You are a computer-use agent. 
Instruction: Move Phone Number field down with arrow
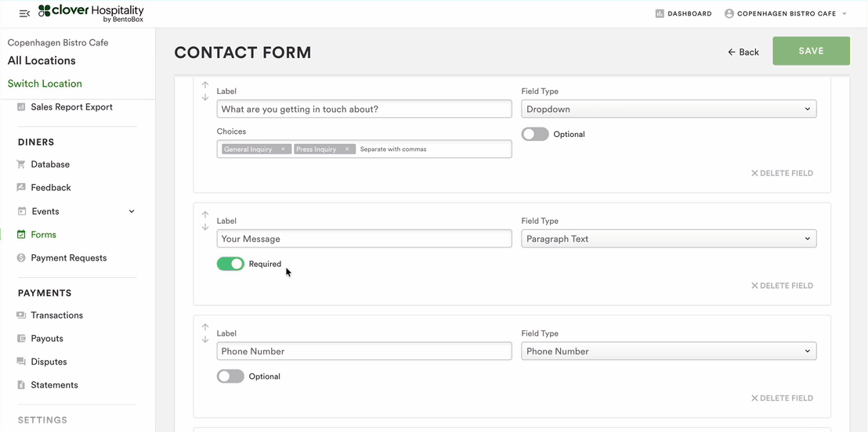click(x=205, y=340)
